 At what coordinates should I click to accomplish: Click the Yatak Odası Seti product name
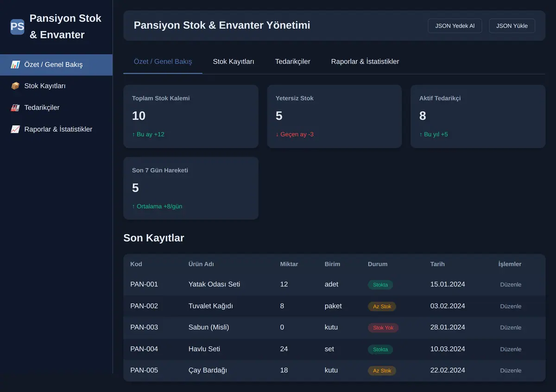pyautogui.click(x=215, y=284)
